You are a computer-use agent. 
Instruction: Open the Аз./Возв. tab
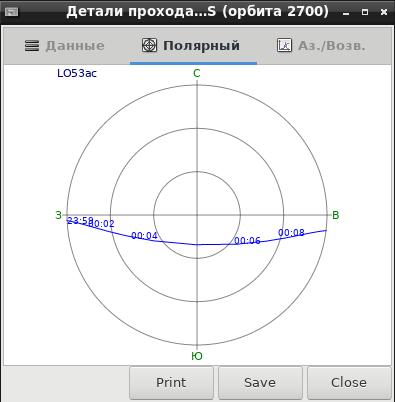click(x=322, y=46)
